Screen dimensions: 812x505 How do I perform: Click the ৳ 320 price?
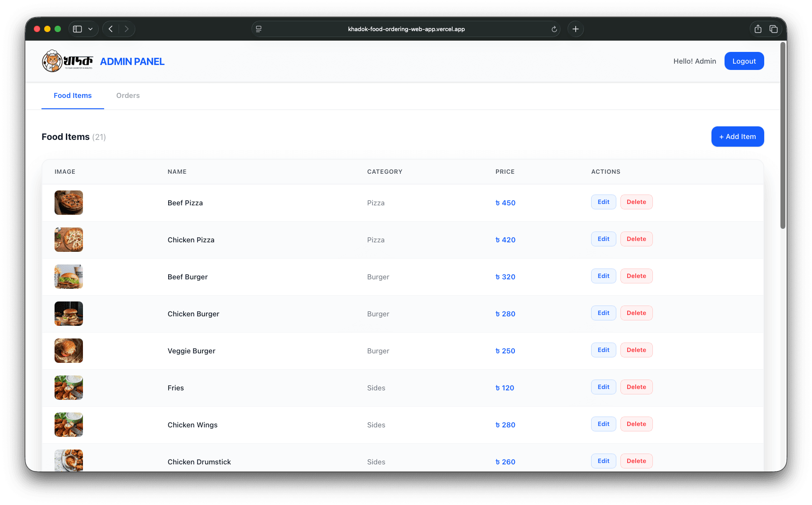click(505, 277)
